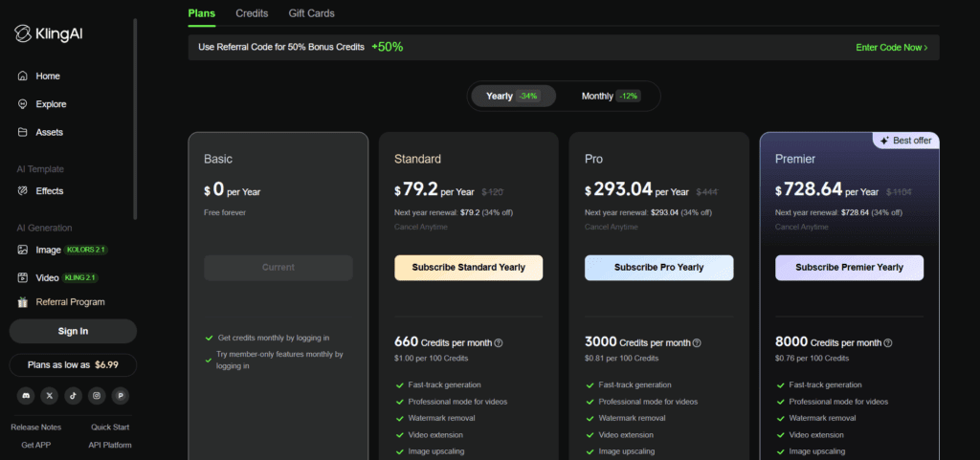Click the strikethrough $444 Pro price
The image size is (980, 460).
[707, 192]
